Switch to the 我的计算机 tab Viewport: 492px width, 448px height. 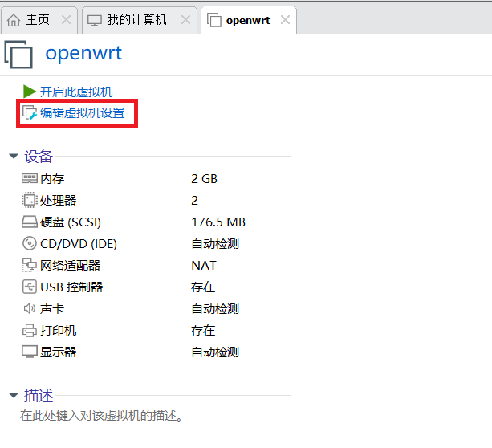point(136,19)
